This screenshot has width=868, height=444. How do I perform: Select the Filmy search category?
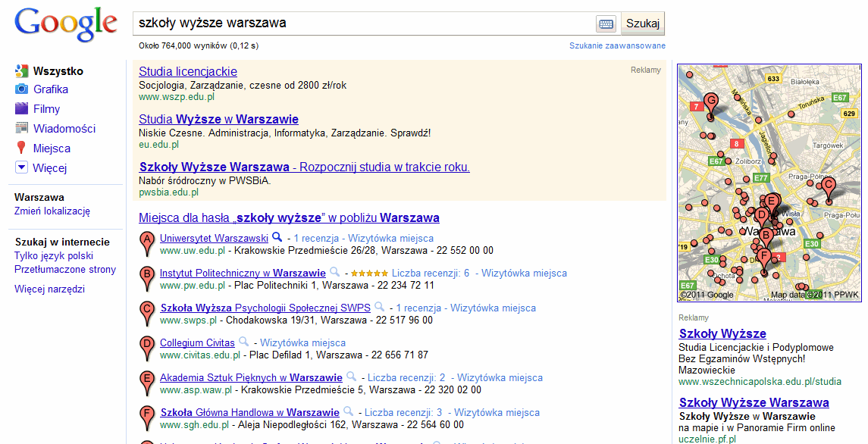(x=46, y=109)
